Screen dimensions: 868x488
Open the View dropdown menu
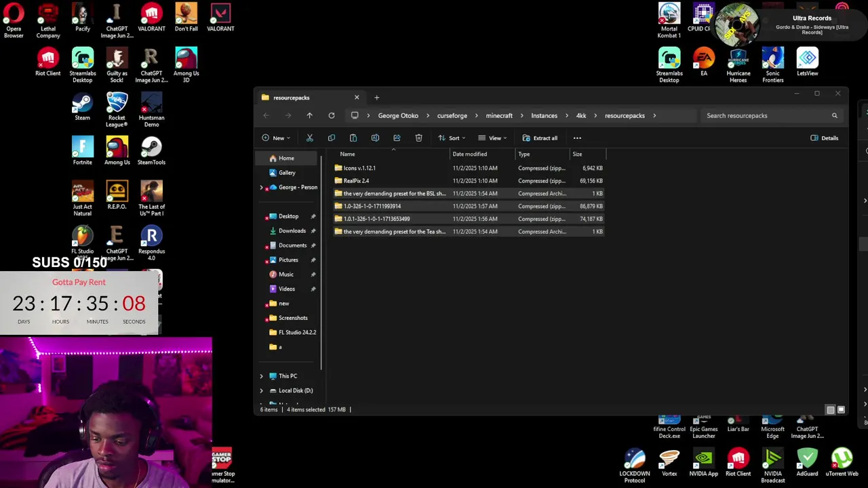[x=492, y=138]
